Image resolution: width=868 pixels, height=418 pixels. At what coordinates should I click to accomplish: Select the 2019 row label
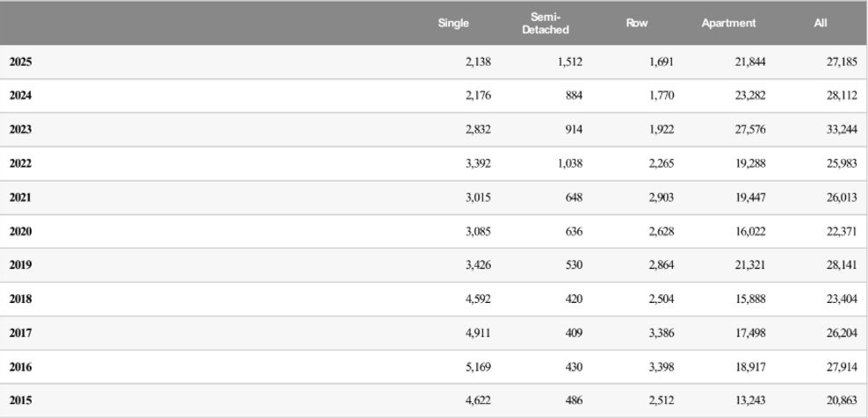pos(20,265)
